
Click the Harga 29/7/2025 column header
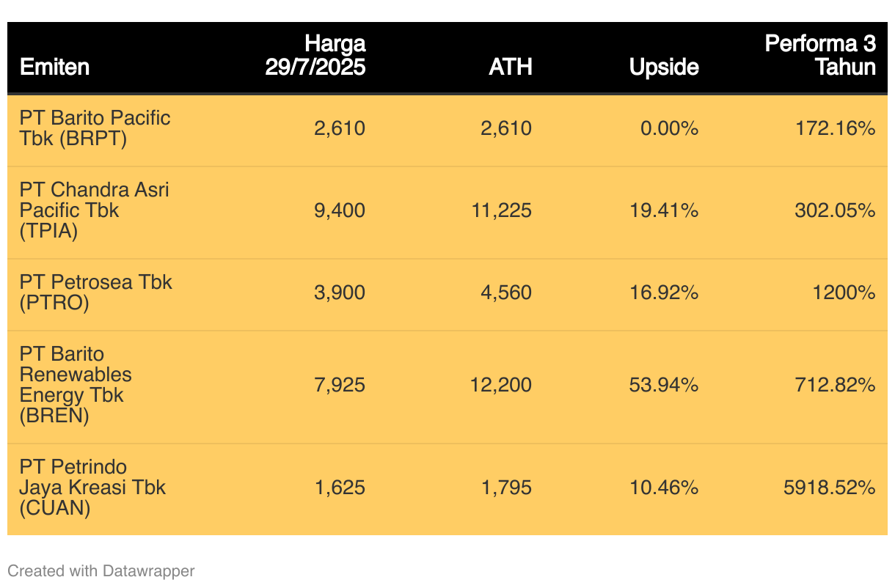315,56
